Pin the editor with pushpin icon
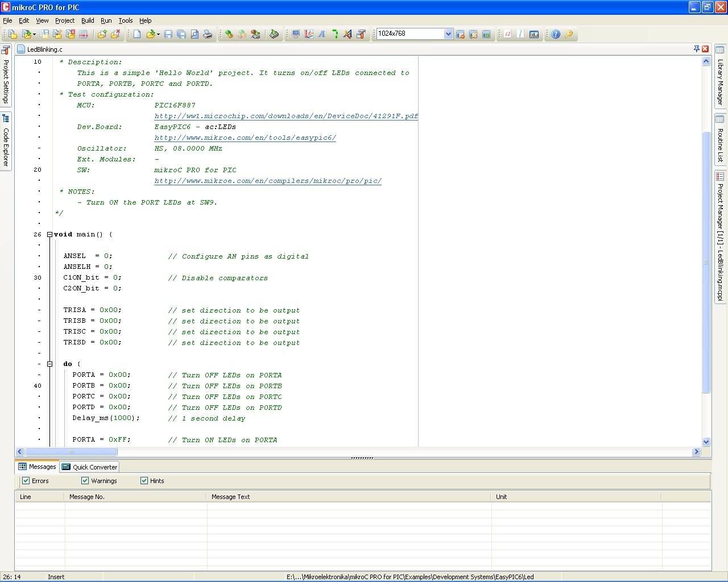This screenshot has width=728, height=582. (696, 49)
